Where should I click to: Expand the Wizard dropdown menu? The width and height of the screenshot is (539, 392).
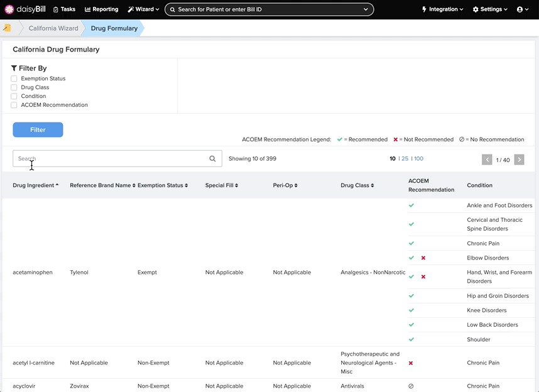(143, 9)
